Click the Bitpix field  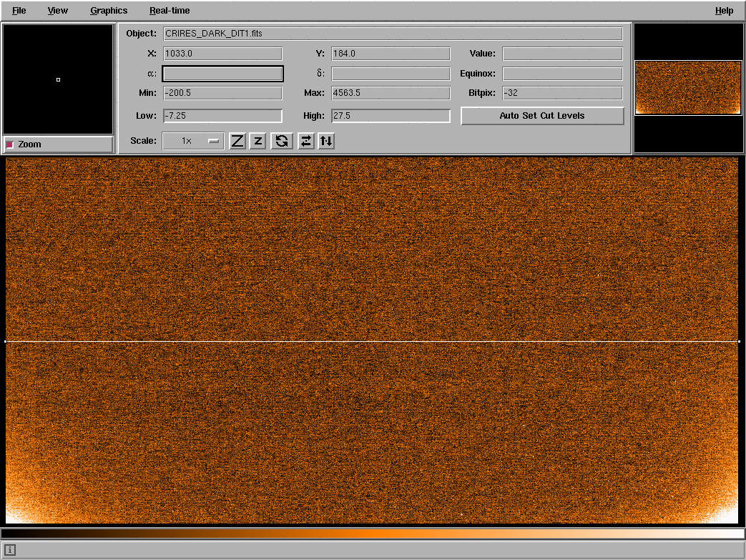562,93
